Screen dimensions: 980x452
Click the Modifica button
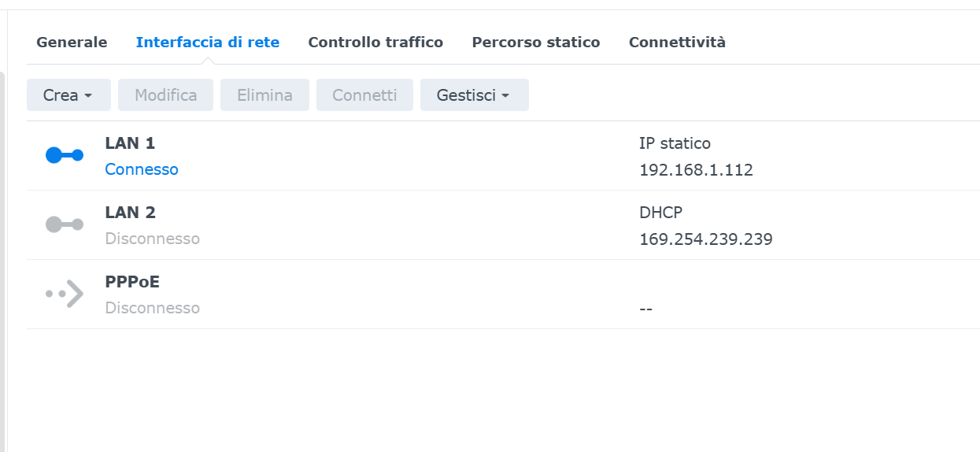pos(165,95)
